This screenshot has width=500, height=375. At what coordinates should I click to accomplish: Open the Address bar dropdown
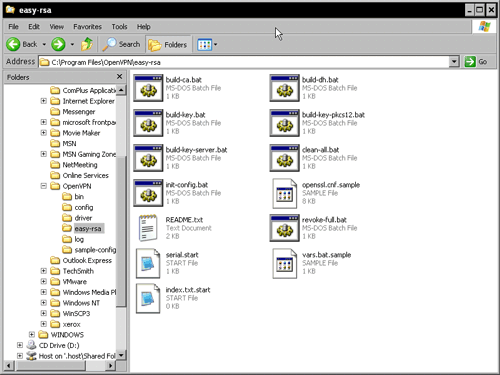tap(454, 62)
